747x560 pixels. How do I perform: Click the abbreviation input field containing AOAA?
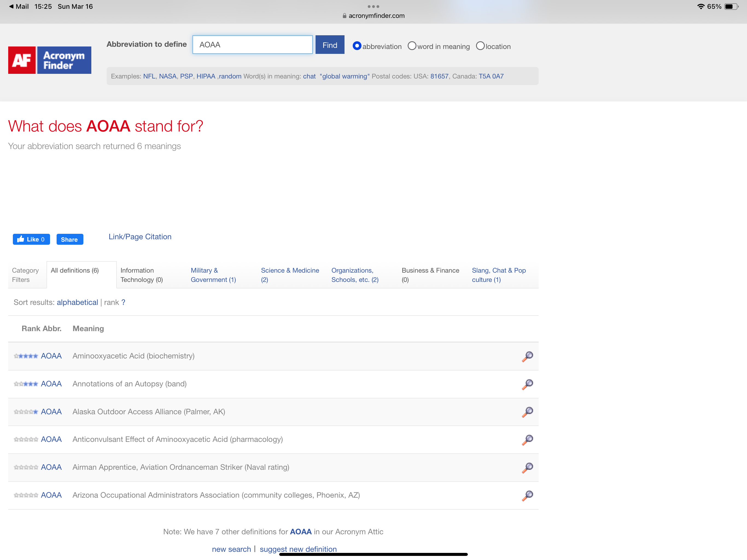pyautogui.click(x=252, y=45)
